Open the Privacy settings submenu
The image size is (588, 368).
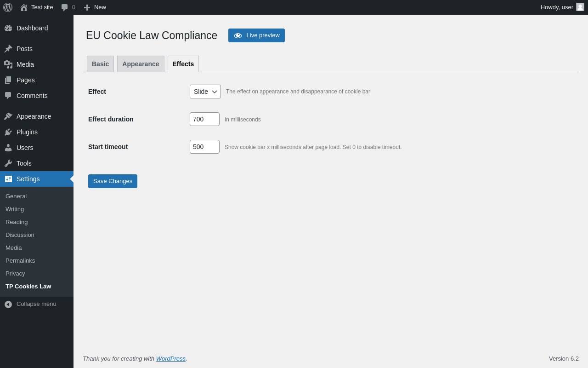37,274
